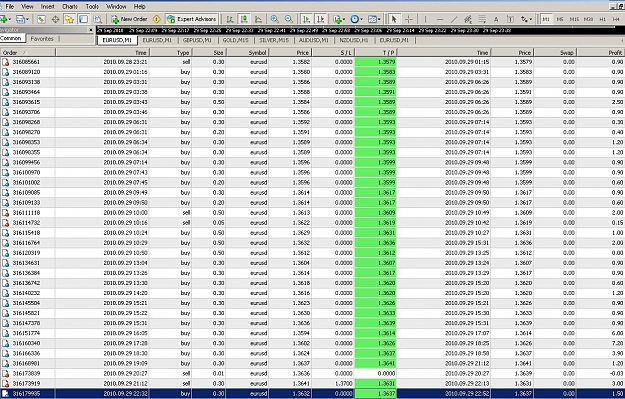This screenshot has height=399, width=625.
Task: Toggle chart auto scroll icon
Action: coord(306,19)
